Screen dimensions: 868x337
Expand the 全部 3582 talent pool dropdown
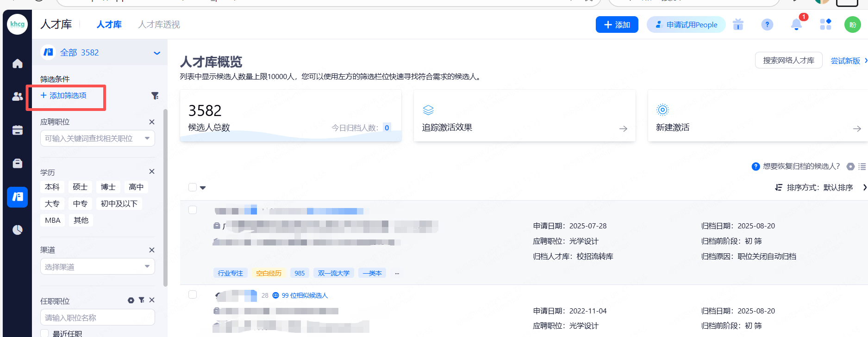pos(157,53)
